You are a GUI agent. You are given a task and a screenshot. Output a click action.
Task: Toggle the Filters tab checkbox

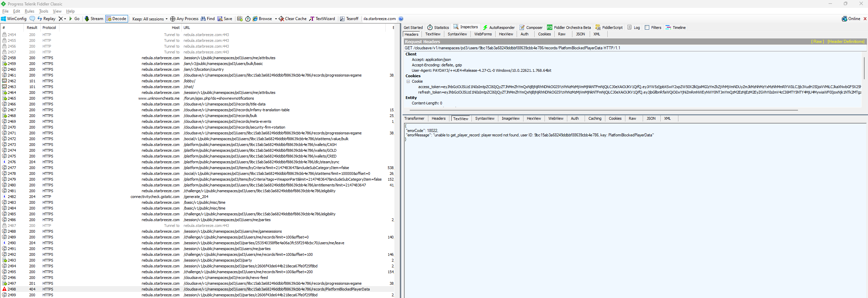click(x=647, y=28)
